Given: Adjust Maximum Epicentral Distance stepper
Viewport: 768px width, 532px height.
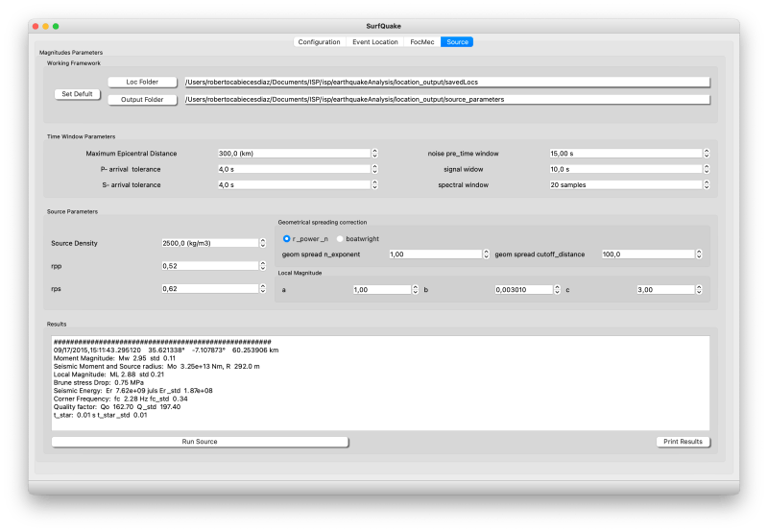Looking at the screenshot, I should (x=374, y=154).
